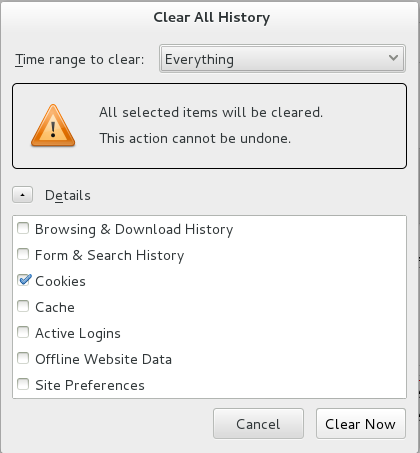Enable Browsing & Download History checkbox
This screenshot has height=453, width=420.
(23, 228)
